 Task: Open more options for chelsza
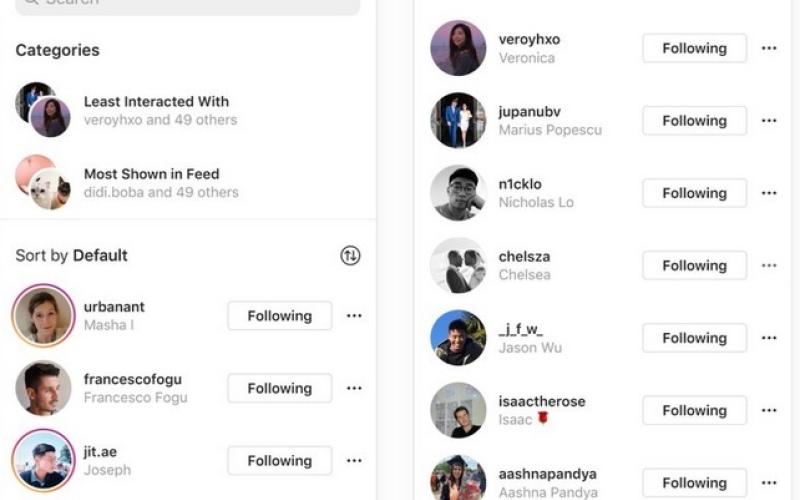tap(769, 266)
